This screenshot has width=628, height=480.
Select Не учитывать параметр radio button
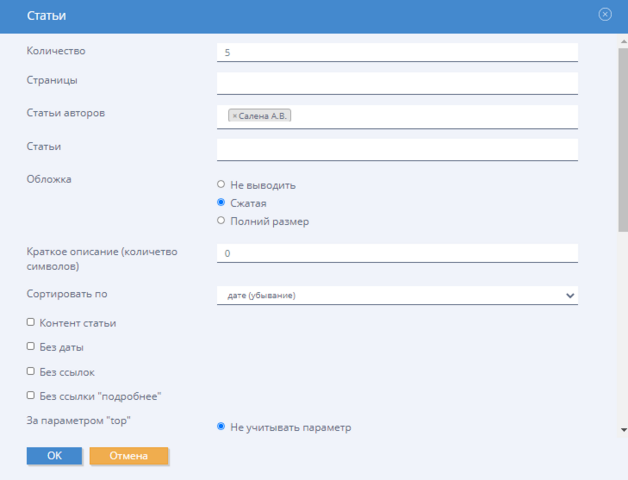click(x=221, y=427)
